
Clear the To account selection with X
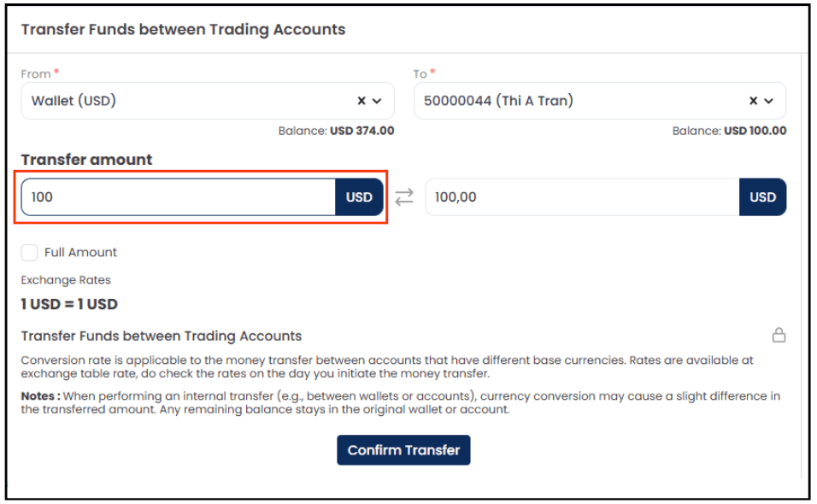pos(753,101)
